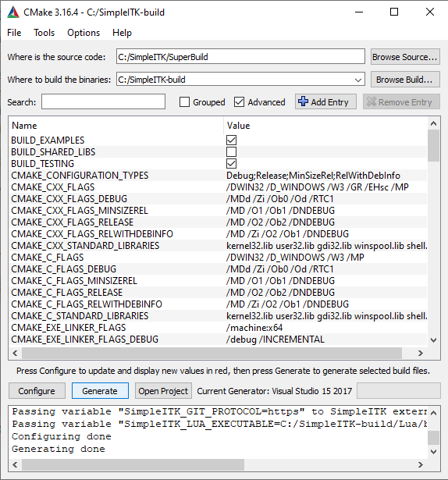Image resolution: width=448 pixels, height=480 pixels.
Task: Toggle BUILD_EXAMPLES checkbox off
Action: pyautogui.click(x=232, y=140)
